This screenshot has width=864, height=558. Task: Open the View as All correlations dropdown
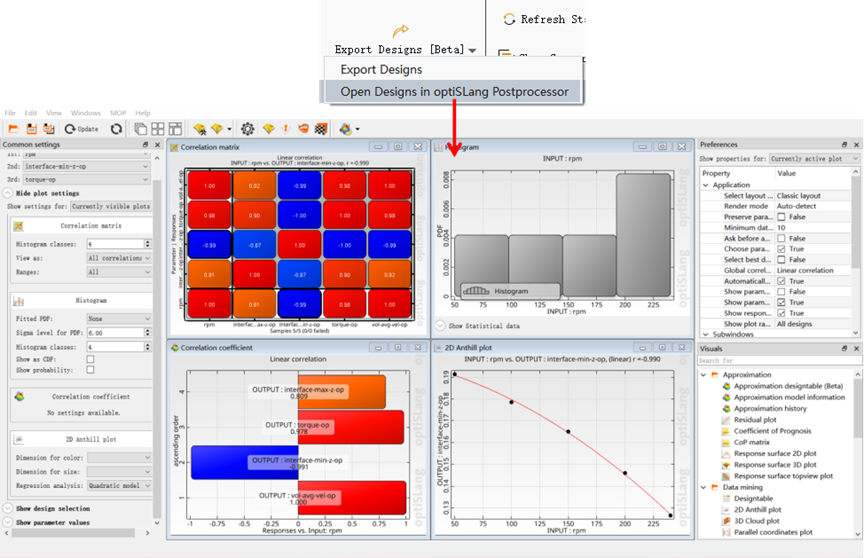(x=119, y=258)
